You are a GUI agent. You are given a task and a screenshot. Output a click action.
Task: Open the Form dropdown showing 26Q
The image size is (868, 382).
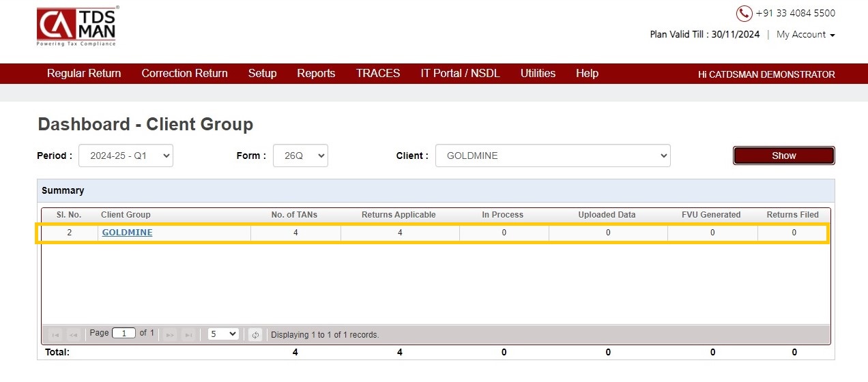pos(300,156)
